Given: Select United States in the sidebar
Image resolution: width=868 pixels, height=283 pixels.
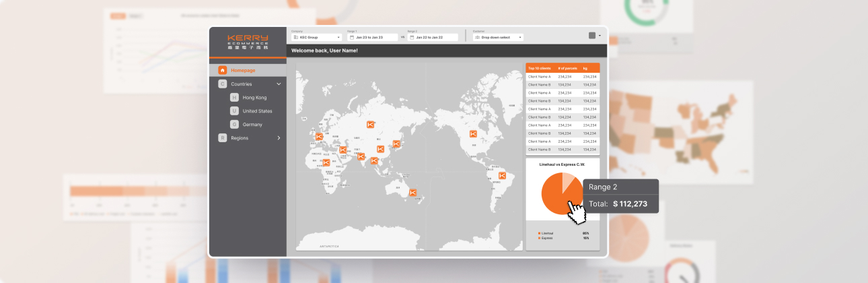Looking at the screenshot, I should pos(257,111).
